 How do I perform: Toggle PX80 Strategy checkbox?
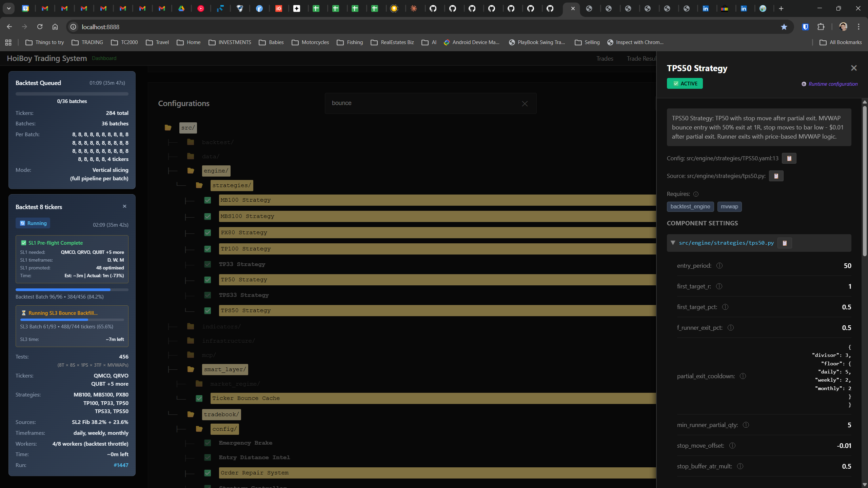208,233
